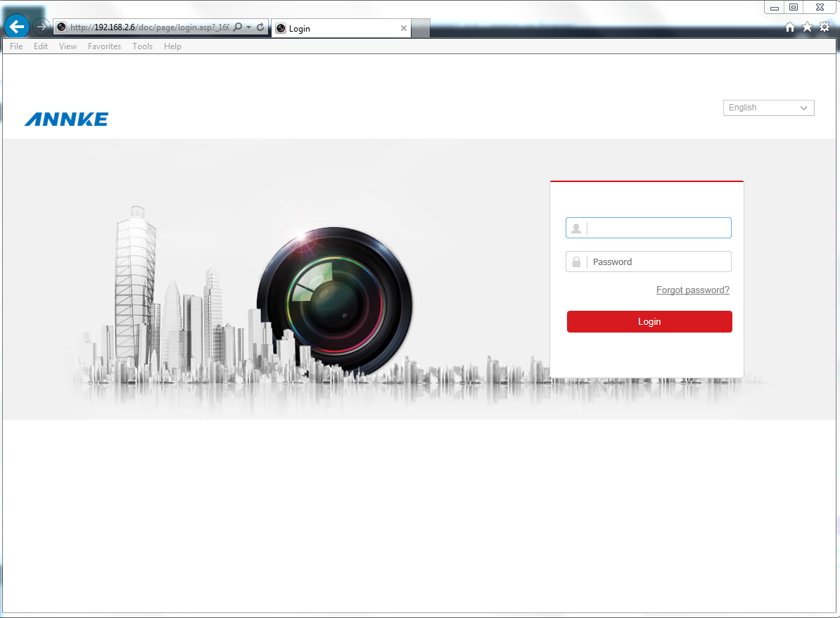Click the search magnifier in address bar

238,27
